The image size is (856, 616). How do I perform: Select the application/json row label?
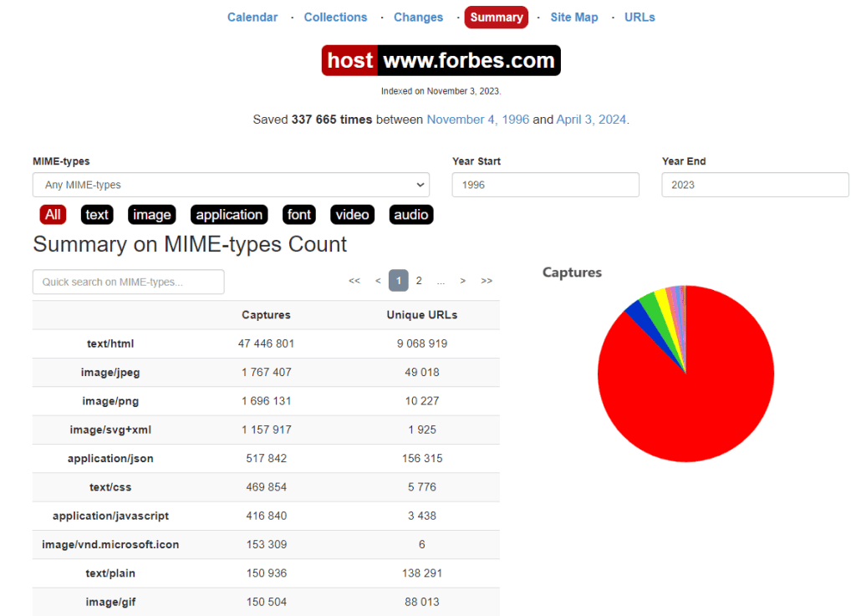tap(110, 459)
